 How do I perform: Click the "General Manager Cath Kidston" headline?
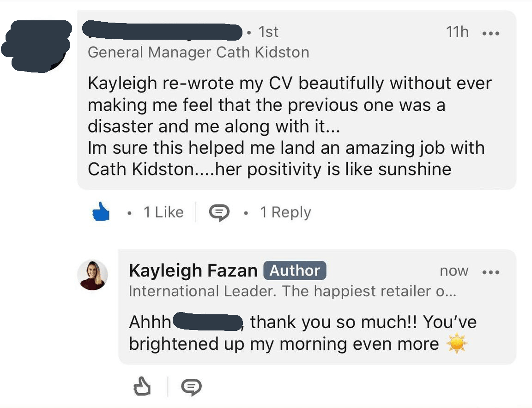tap(198, 52)
